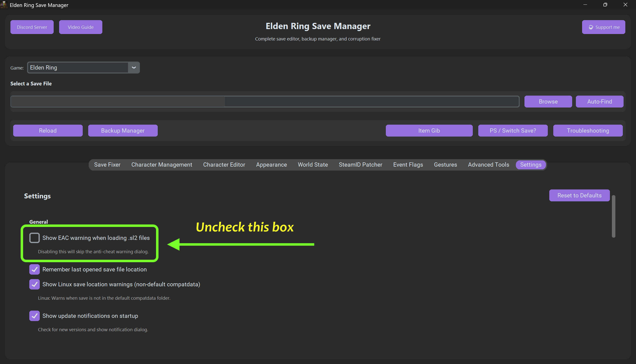
Task: Click the 'Complete save editor, backup manager' subtitle
Action: [x=318, y=39]
